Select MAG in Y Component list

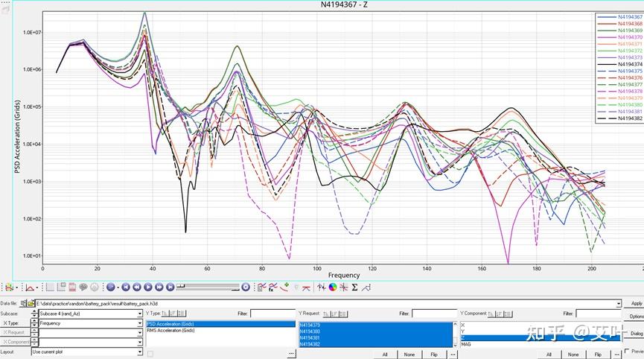467,344
